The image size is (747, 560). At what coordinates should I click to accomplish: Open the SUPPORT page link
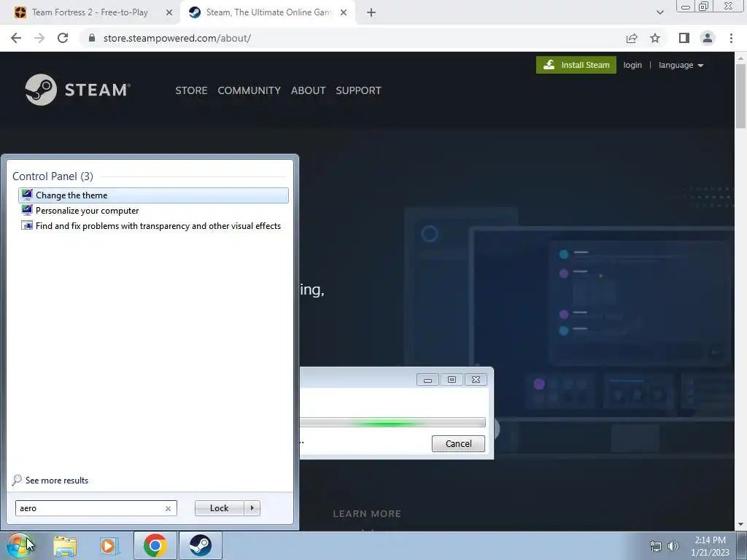358,90
